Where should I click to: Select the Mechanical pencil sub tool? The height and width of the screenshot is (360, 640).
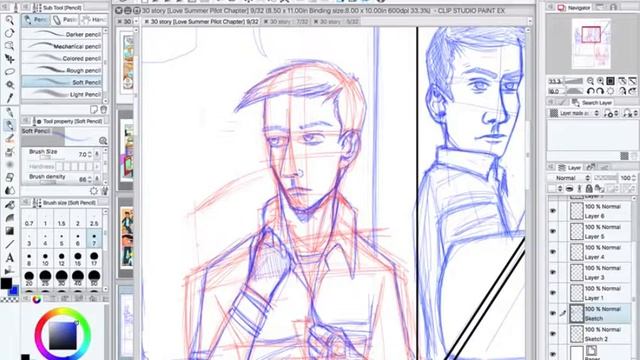(62, 46)
